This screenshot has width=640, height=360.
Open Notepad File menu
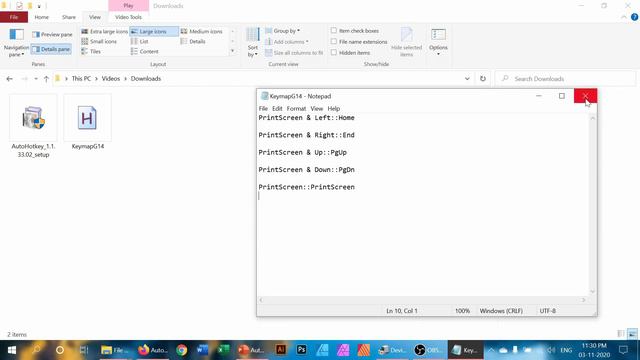pyautogui.click(x=263, y=109)
